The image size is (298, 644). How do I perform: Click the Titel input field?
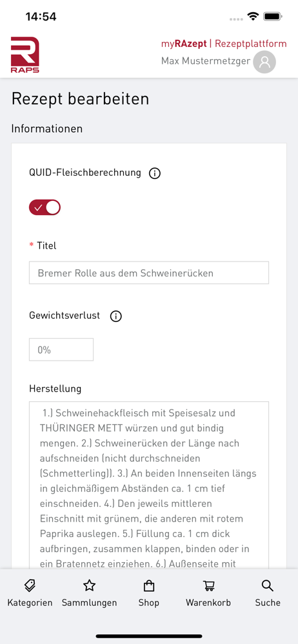pos(149,272)
